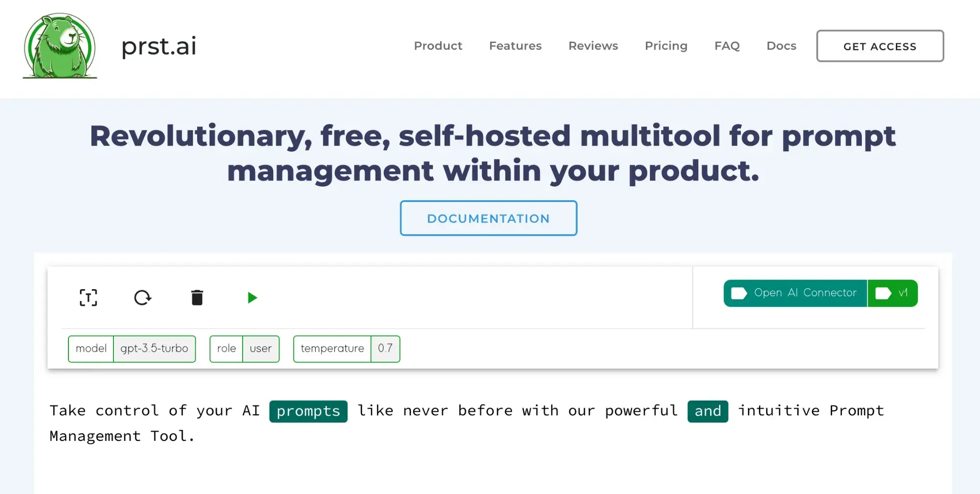Click the GET ACCESS button
This screenshot has width=980, height=494.
[x=880, y=46]
